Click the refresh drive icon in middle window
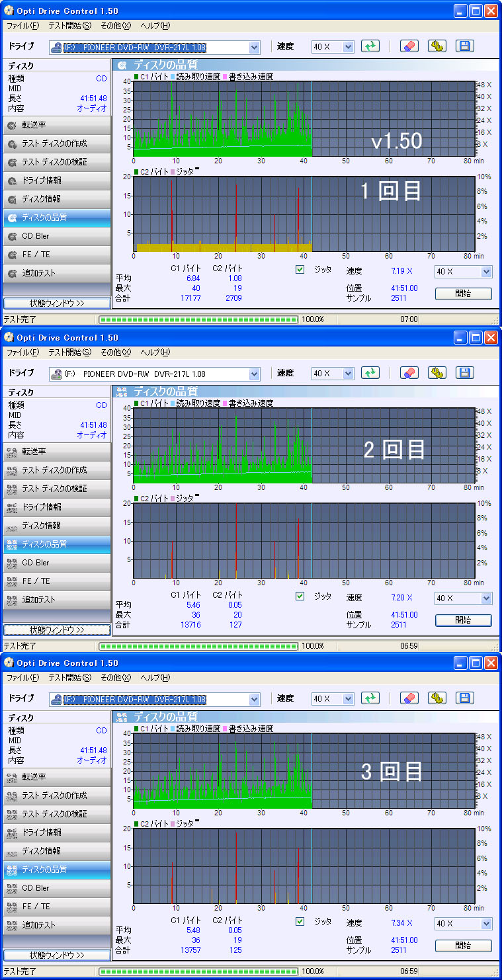This screenshot has height=980, width=502. [370, 373]
